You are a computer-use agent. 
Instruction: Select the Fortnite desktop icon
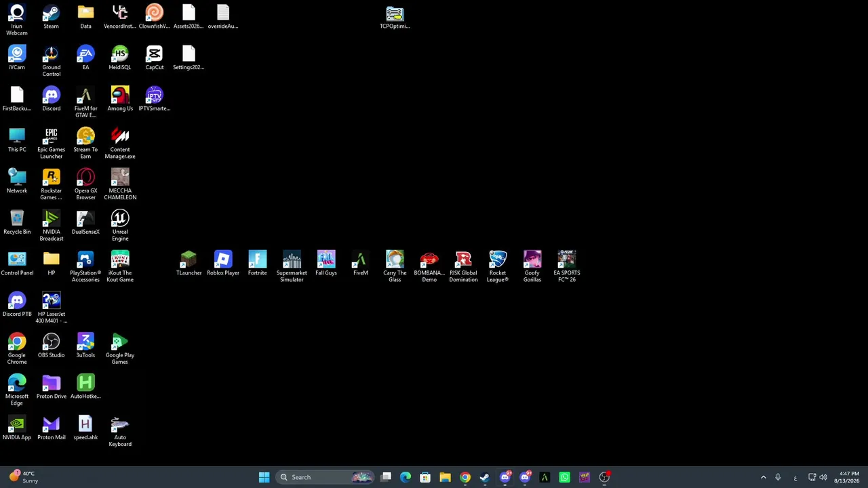click(257, 264)
